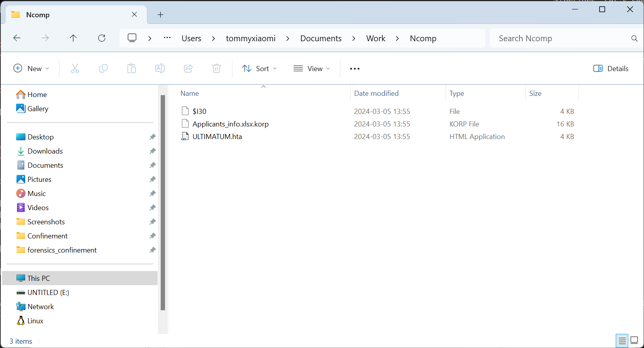Expand the Sort options dropdown
The height and width of the screenshot is (348, 644).
tap(259, 69)
